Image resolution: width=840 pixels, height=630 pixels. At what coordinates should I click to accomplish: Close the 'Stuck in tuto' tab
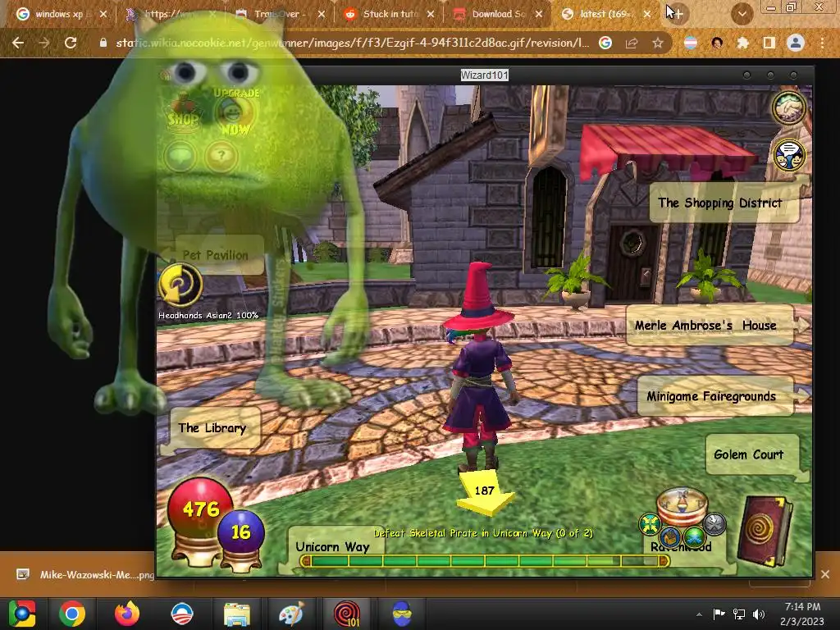431,14
